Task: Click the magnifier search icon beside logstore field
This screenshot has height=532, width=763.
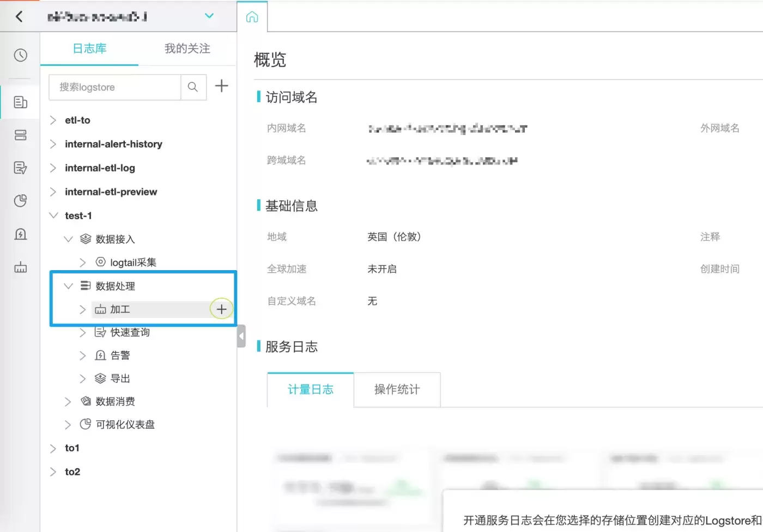Action: 193,87
